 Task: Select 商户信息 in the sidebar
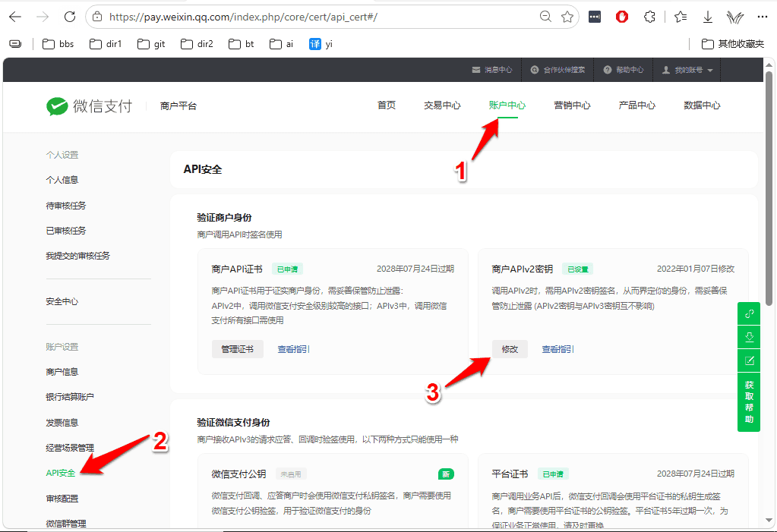[62, 372]
